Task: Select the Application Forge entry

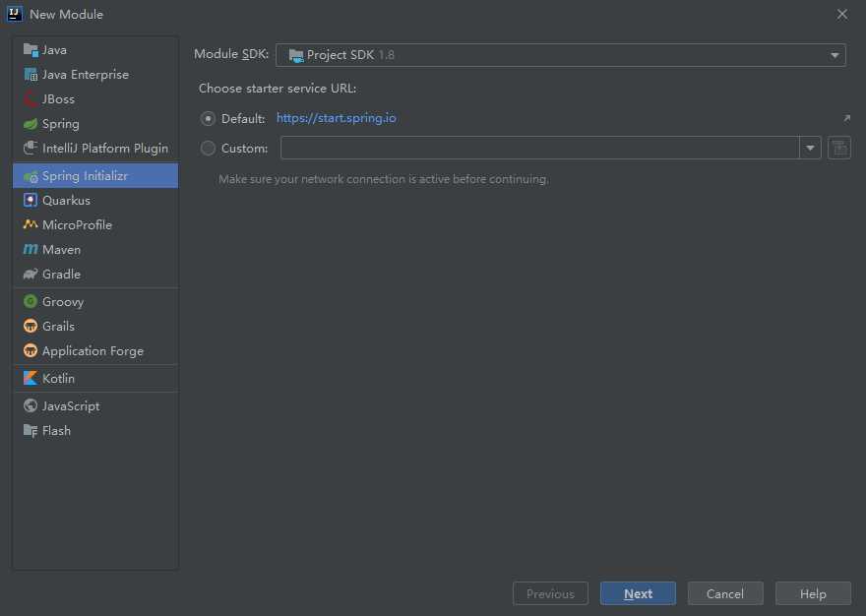Action: (x=95, y=351)
